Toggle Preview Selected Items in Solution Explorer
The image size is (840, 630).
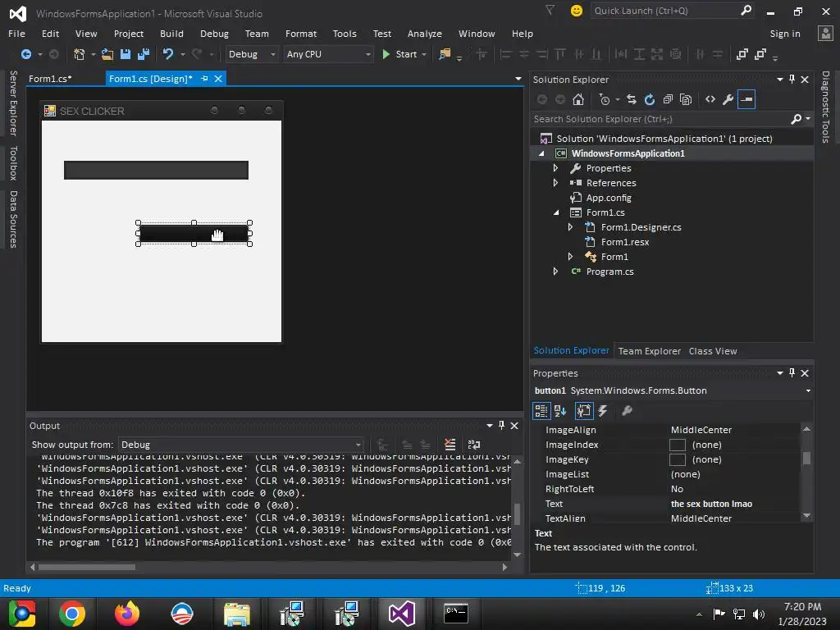click(746, 99)
